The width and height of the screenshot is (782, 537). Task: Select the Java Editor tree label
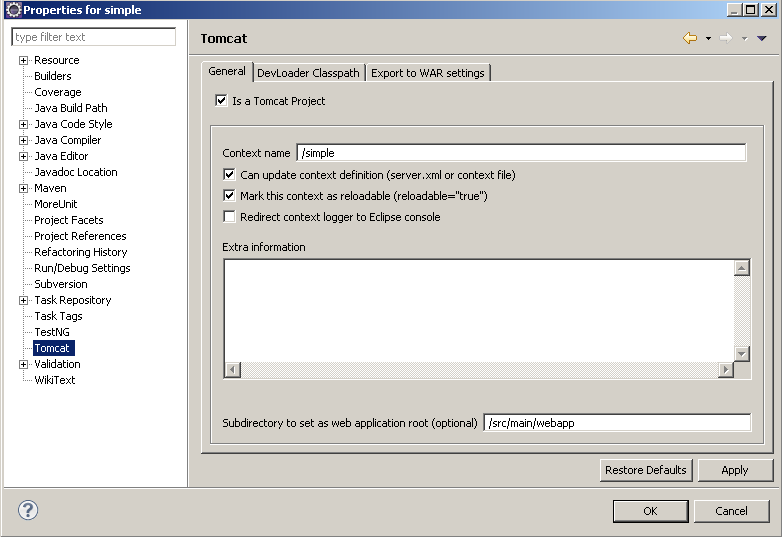tap(61, 156)
